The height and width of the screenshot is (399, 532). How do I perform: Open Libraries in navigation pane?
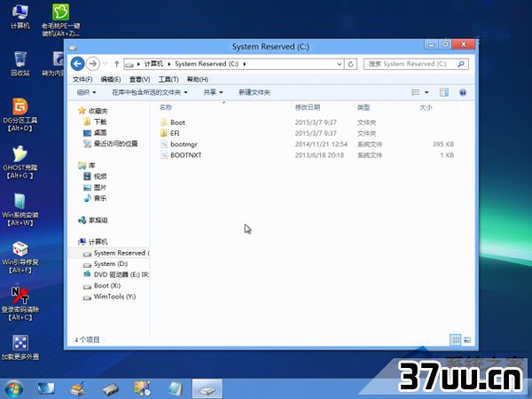[87, 166]
